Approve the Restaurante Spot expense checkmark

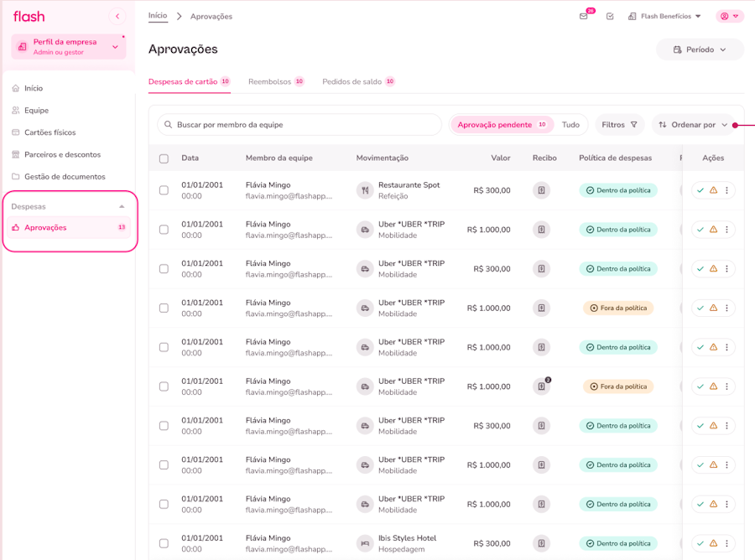click(700, 190)
